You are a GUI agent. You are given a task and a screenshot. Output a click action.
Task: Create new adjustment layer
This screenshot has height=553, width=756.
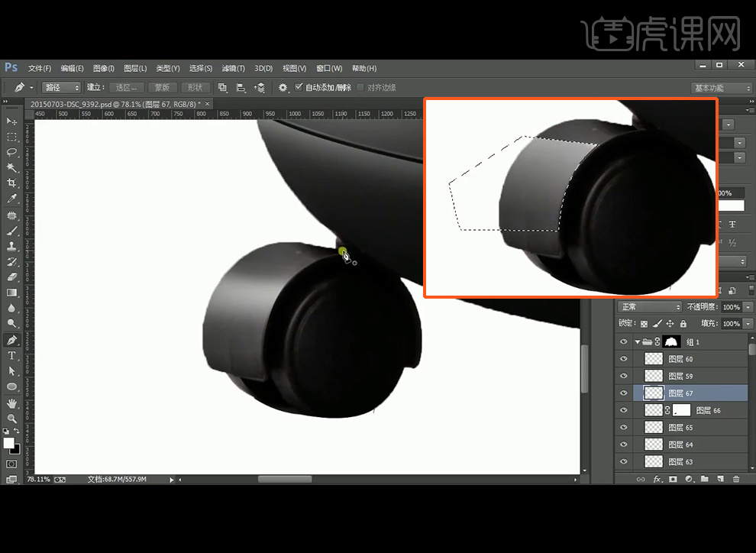[689, 479]
